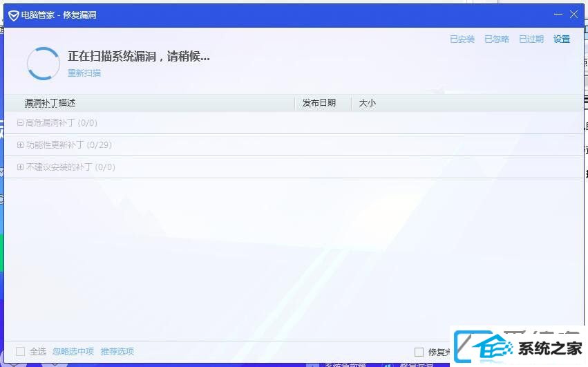This screenshot has height=367, width=588.
Task: Expand the 功能性更新补丁 (0/29) group
Action: tap(20, 145)
